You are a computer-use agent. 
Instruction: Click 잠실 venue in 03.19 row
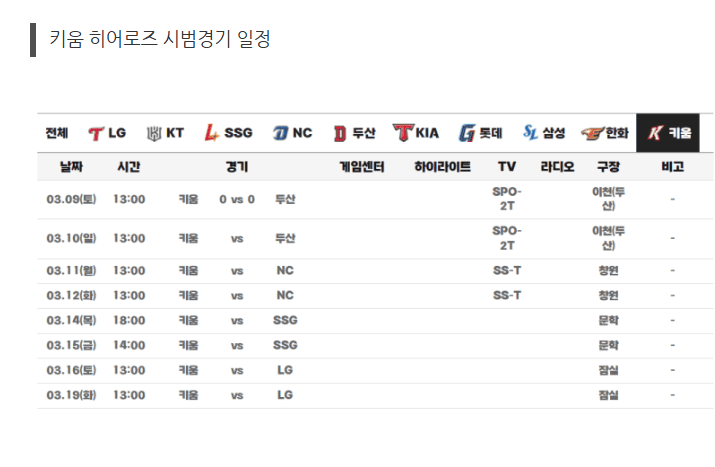click(608, 395)
